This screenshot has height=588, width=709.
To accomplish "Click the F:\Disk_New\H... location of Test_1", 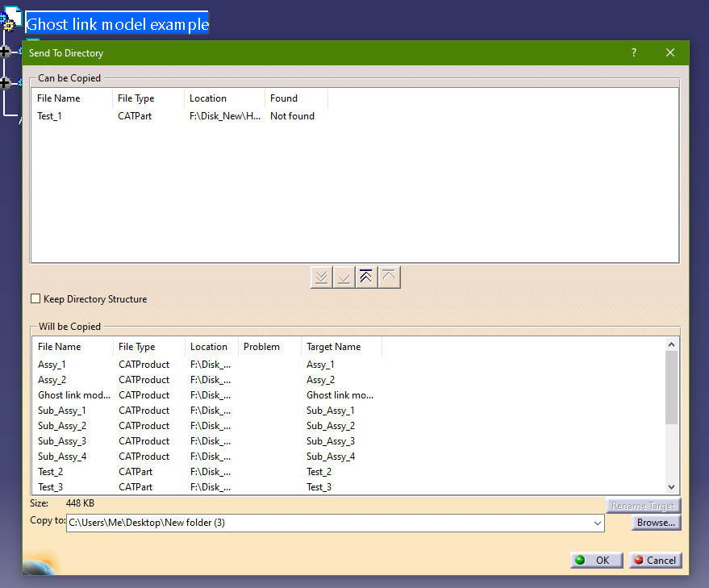I will 225,116.
